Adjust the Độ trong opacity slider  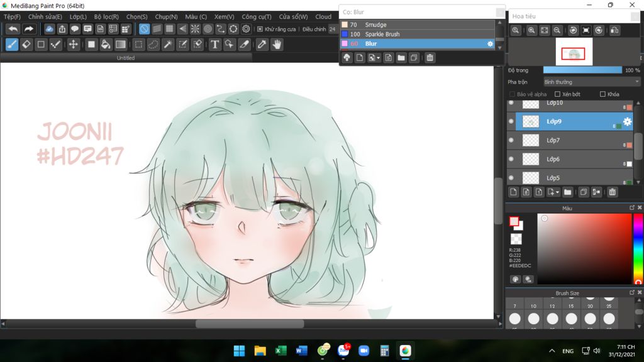[x=582, y=70]
